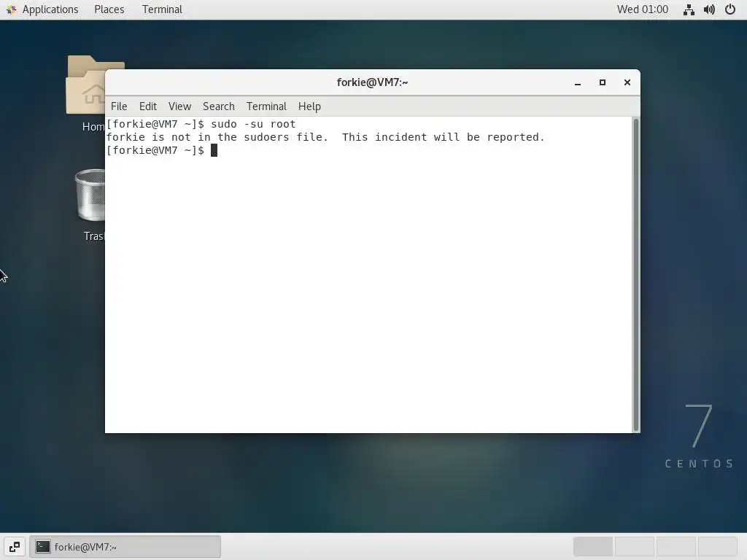Select the Home folder desktop icon
Screen dimensions: 747x560
(x=86, y=94)
